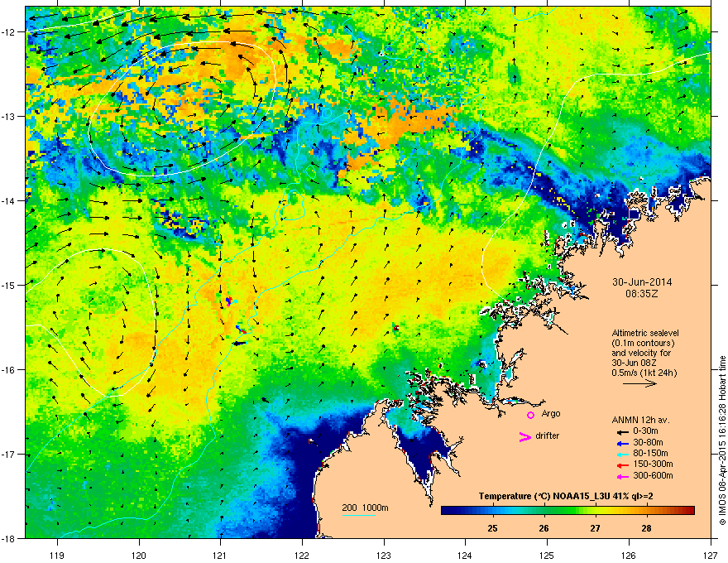The height and width of the screenshot is (563, 728).
Task: Click the '0-30m' legend label
Action: [646, 431]
